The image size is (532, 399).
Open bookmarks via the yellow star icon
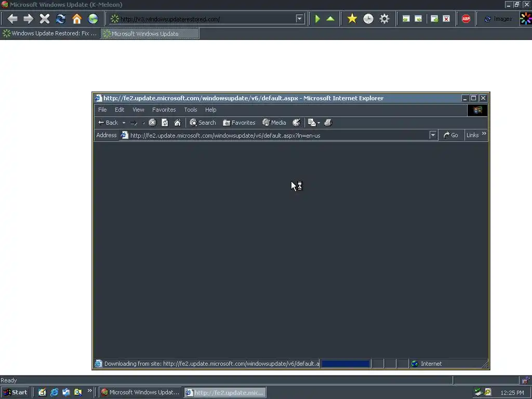pyautogui.click(x=352, y=19)
